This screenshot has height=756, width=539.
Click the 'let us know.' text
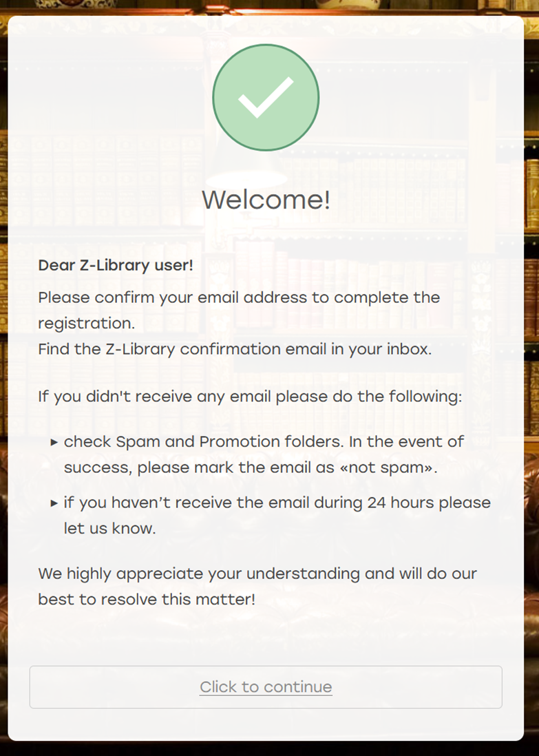point(110,528)
